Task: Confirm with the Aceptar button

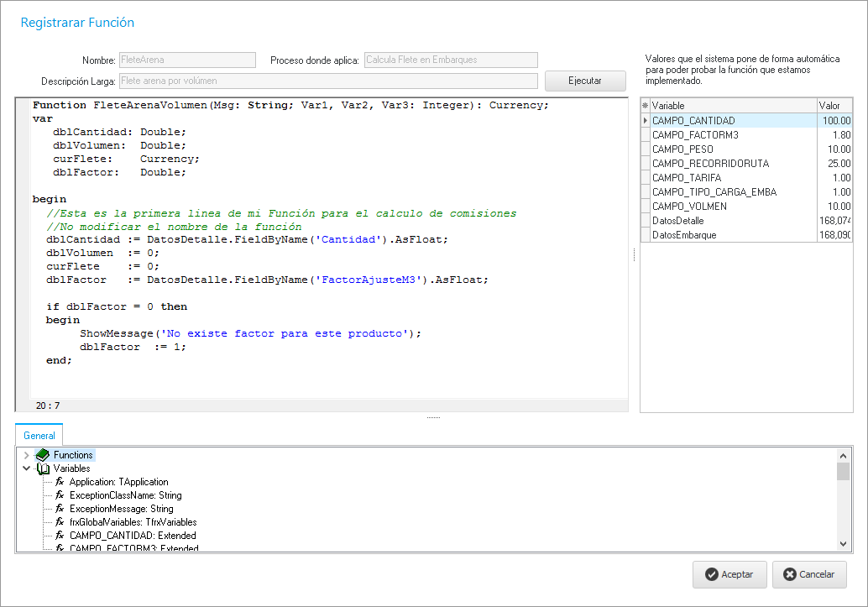Action: (x=729, y=575)
